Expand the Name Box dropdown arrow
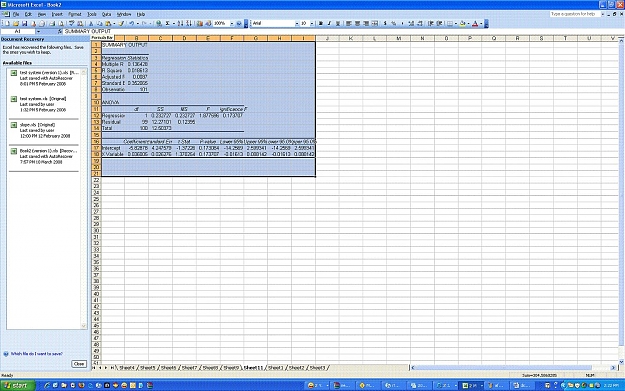The height and width of the screenshot is (391, 625). pyautogui.click(x=38, y=31)
